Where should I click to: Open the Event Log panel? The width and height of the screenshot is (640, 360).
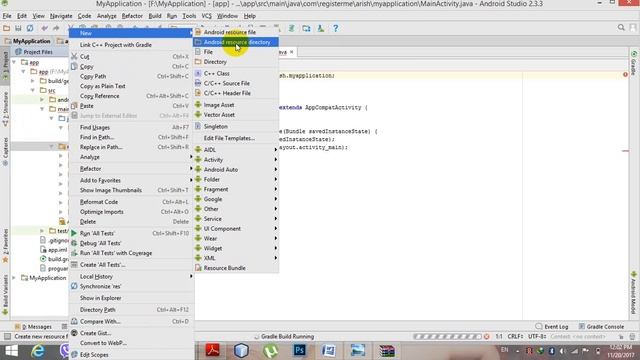click(552, 327)
